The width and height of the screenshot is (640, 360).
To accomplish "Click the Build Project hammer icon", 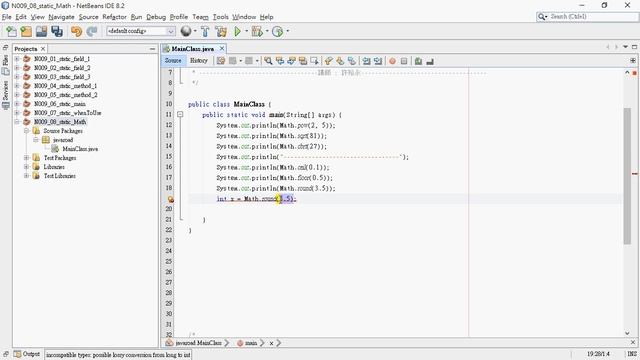I will click(x=205, y=31).
